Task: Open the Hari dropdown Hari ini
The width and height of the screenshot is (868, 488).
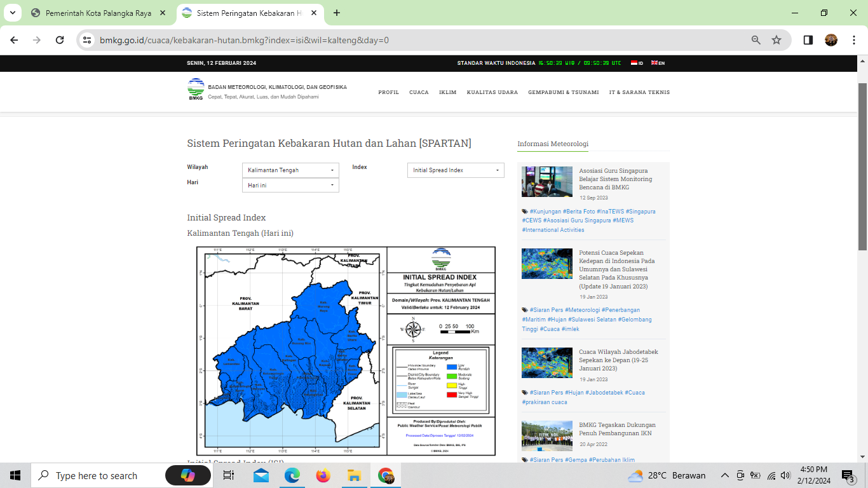Action: (x=290, y=185)
